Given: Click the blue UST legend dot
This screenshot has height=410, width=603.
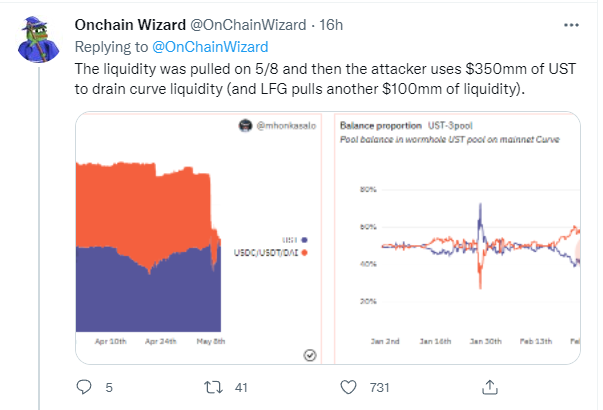Looking at the screenshot, I should click(303, 240).
